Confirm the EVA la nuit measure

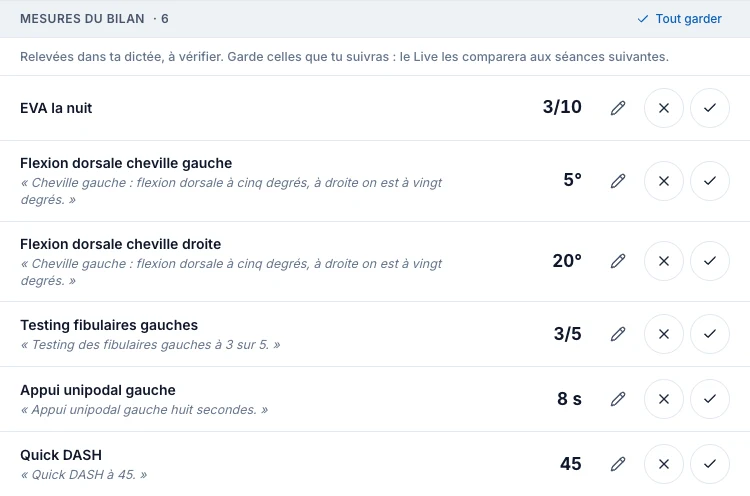(x=709, y=108)
